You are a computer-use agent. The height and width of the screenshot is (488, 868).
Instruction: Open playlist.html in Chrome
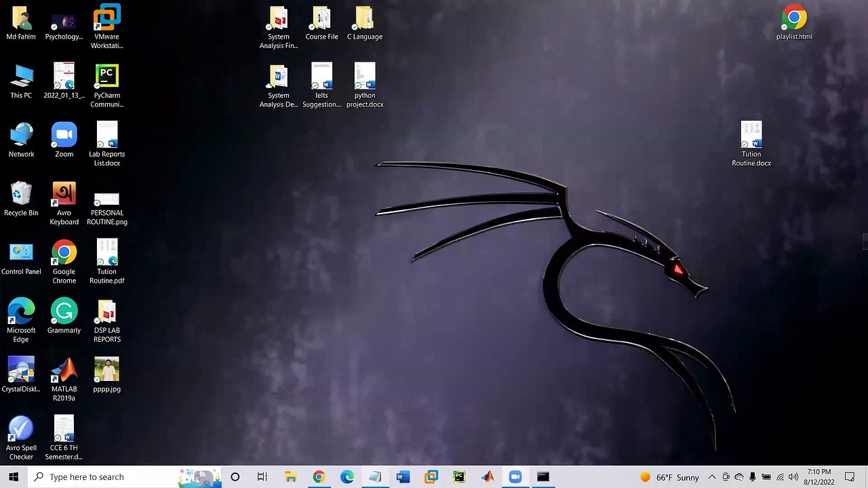794,23
